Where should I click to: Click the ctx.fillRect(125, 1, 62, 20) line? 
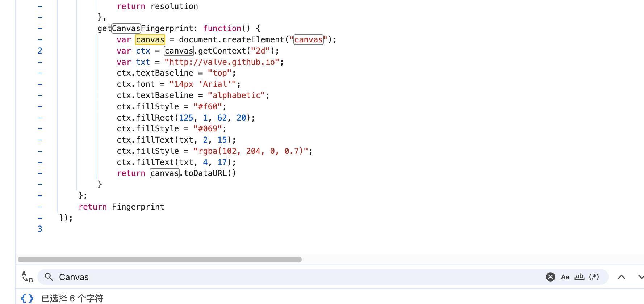[x=186, y=118]
